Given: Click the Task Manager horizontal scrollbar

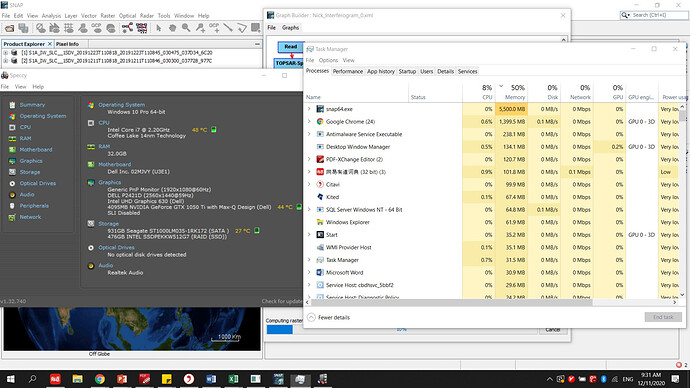Looking at the screenshot, I should [x=452, y=302].
